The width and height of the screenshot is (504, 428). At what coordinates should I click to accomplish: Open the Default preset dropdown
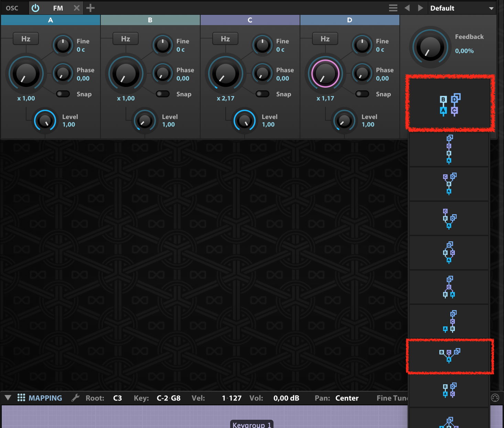tap(462, 8)
